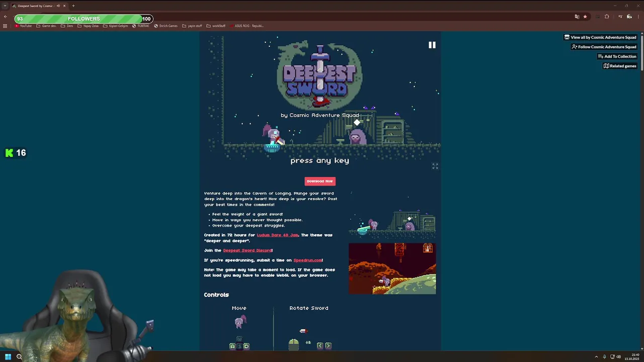The image size is (644, 362).
Task: Click the D key icon under Move
Action: [246, 346]
